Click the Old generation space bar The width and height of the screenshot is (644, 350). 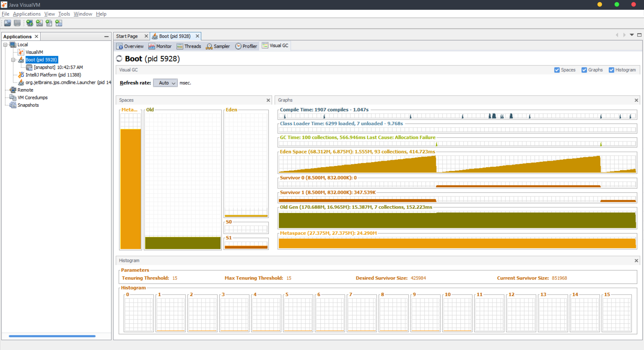(183, 243)
